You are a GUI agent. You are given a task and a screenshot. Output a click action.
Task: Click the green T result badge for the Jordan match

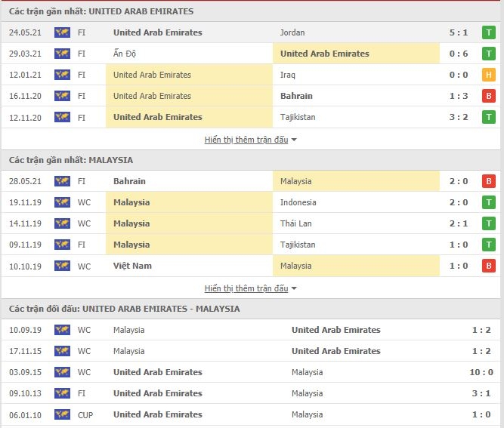click(x=488, y=32)
